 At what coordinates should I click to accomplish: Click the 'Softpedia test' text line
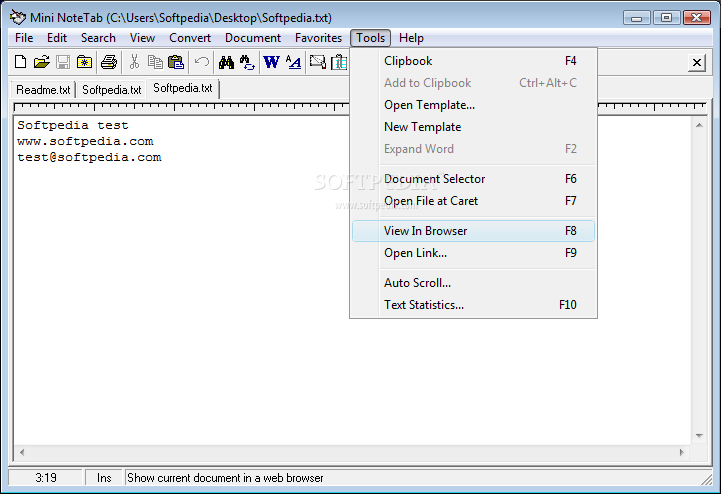pyautogui.click(x=73, y=125)
